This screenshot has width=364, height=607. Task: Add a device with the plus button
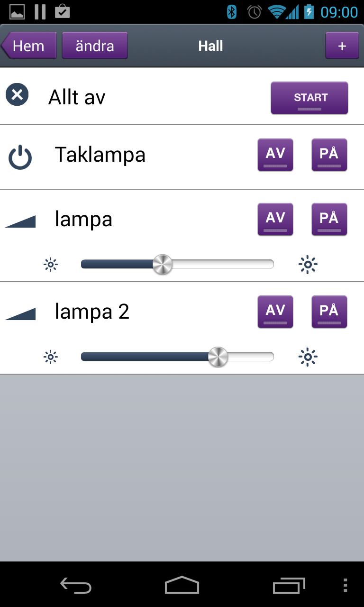(342, 46)
